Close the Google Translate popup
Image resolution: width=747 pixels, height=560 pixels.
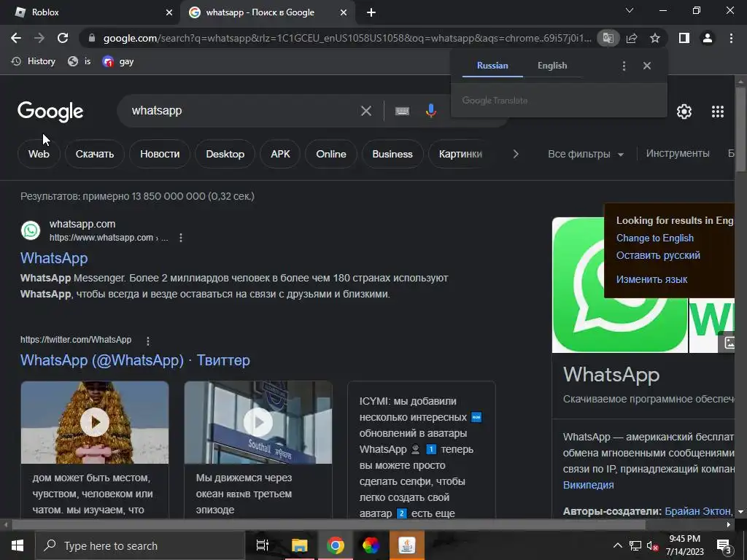[647, 66]
